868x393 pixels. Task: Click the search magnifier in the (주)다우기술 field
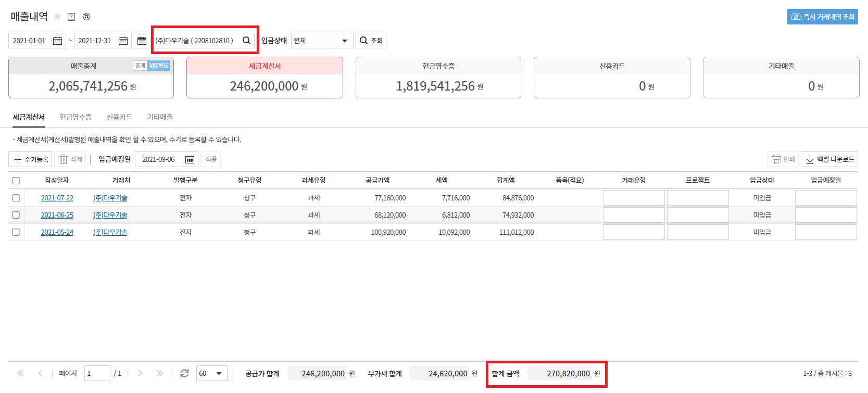[246, 41]
